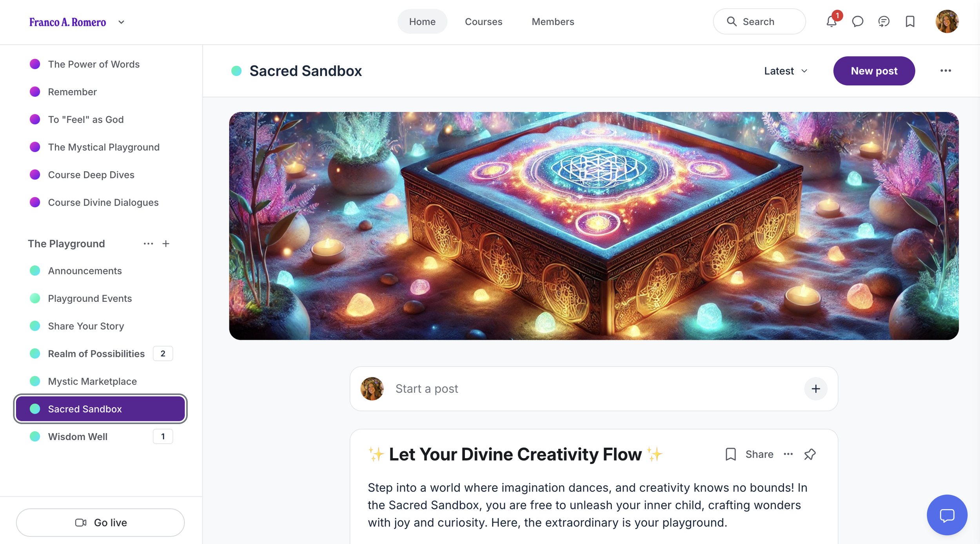Open the chat threads icon in header
Viewport: 980px width, 544px height.
[884, 22]
